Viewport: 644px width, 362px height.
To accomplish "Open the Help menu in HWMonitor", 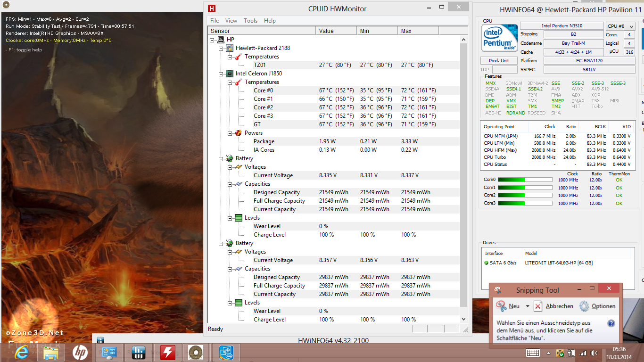I will [270, 21].
